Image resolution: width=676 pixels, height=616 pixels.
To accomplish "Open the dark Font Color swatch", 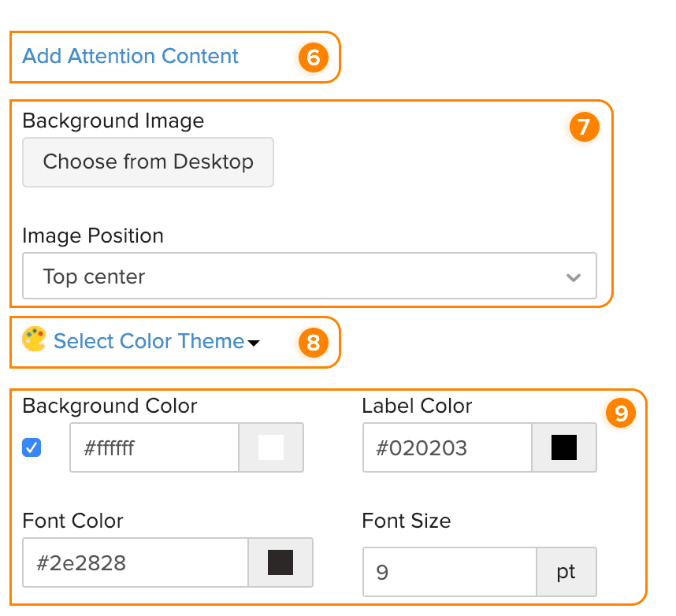I will click(280, 562).
